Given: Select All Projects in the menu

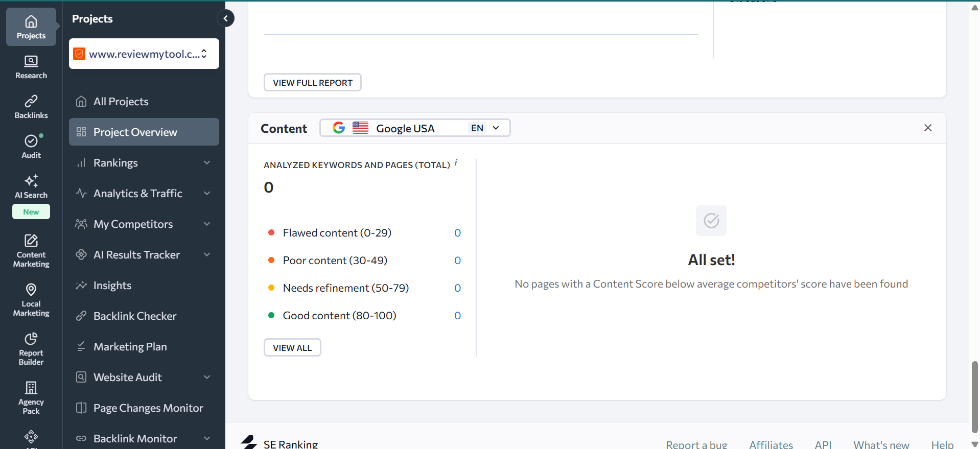Looking at the screenshot, I should 144,101.
